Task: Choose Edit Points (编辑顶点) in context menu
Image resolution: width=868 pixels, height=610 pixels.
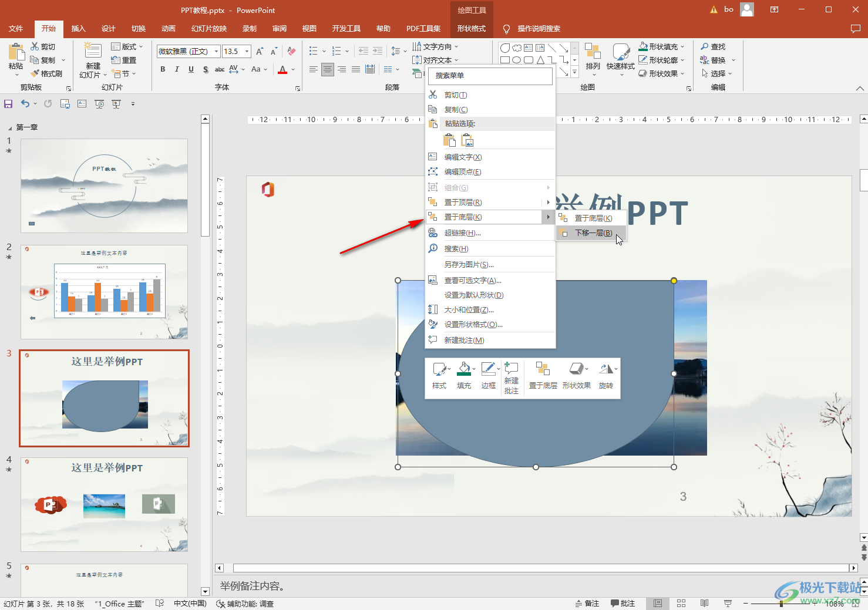Action: click(x=490, y=172)
